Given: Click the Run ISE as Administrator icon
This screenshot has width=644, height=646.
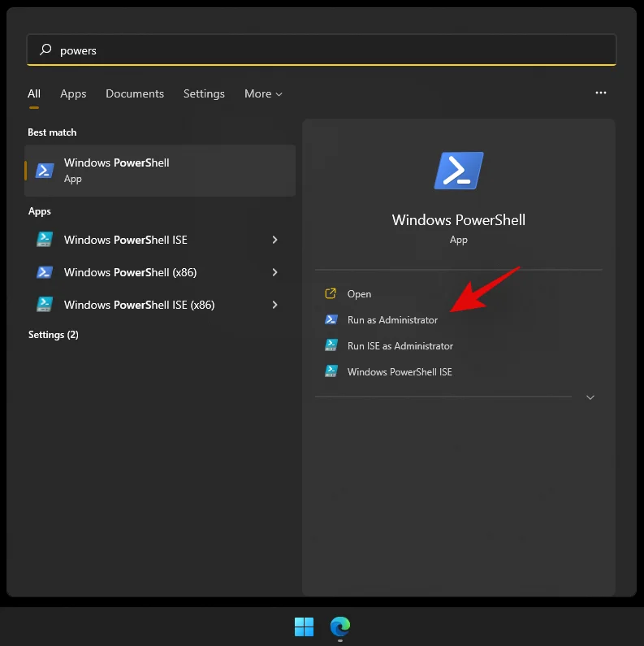Looking at the screenshot, I should coord(331,345).
